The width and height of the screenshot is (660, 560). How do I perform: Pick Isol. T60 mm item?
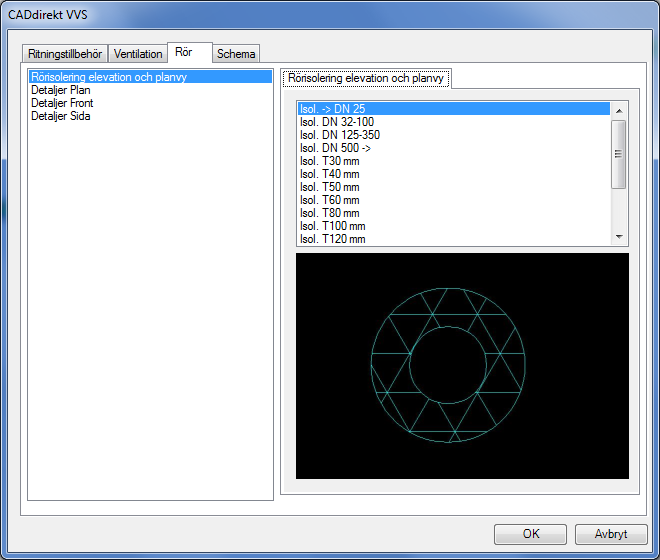tap(454, 200)
